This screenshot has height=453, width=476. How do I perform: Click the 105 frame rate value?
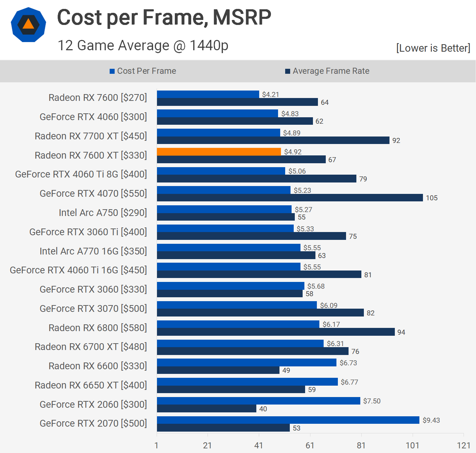pos(432,198)
